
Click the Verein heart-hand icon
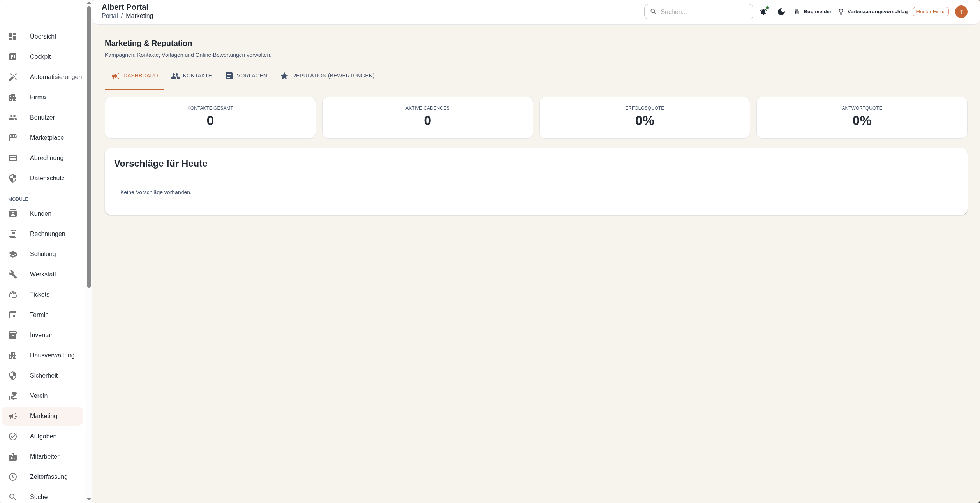[x=13, y=396]
